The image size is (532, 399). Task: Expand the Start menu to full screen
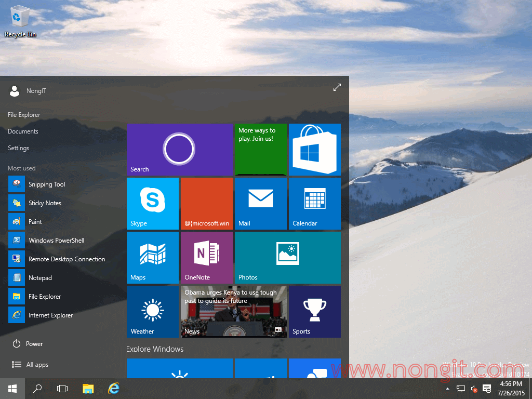(x=337, y=87)
